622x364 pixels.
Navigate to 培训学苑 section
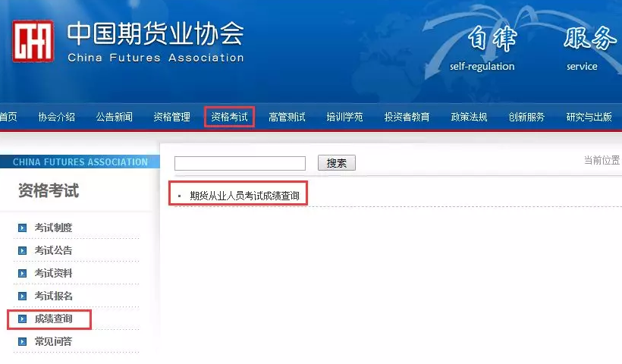[344, 117]
